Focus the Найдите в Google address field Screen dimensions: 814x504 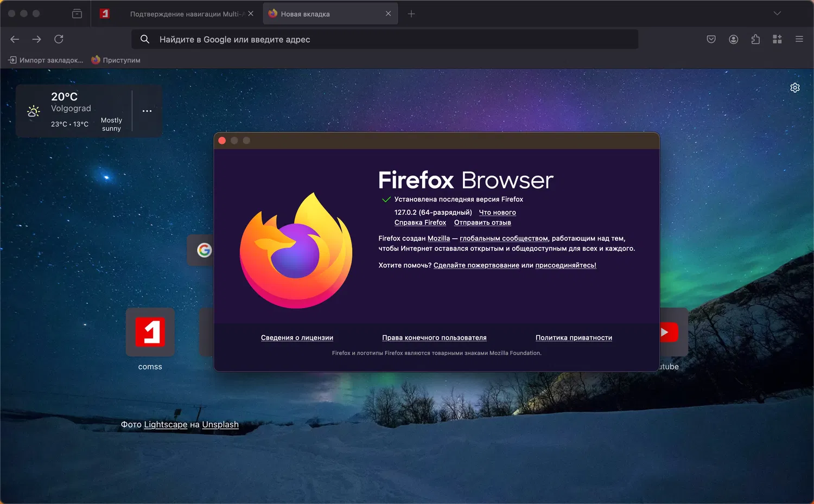tap(385, 39)
